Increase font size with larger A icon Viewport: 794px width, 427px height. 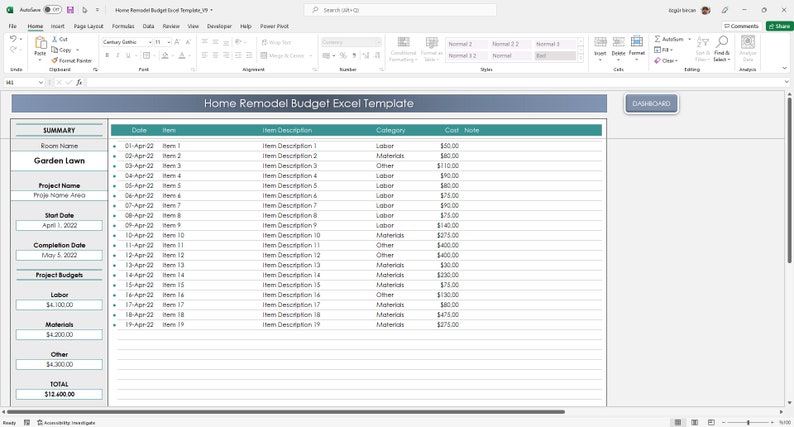[177, 42]
